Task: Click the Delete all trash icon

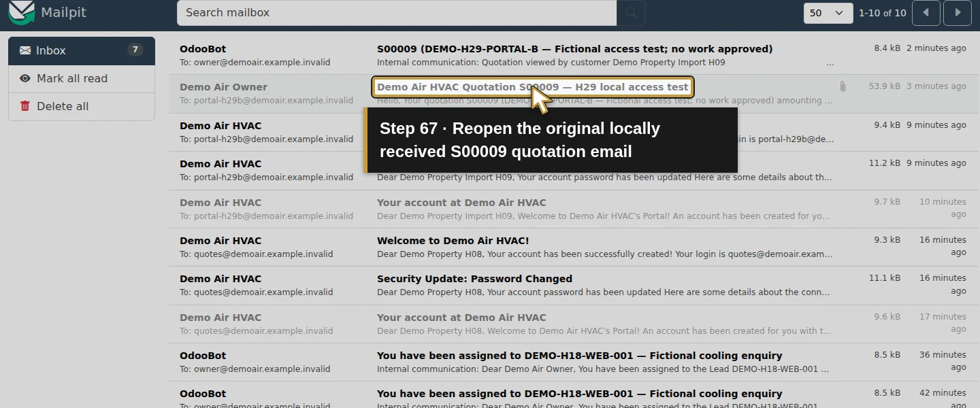Action: point(25,106)
